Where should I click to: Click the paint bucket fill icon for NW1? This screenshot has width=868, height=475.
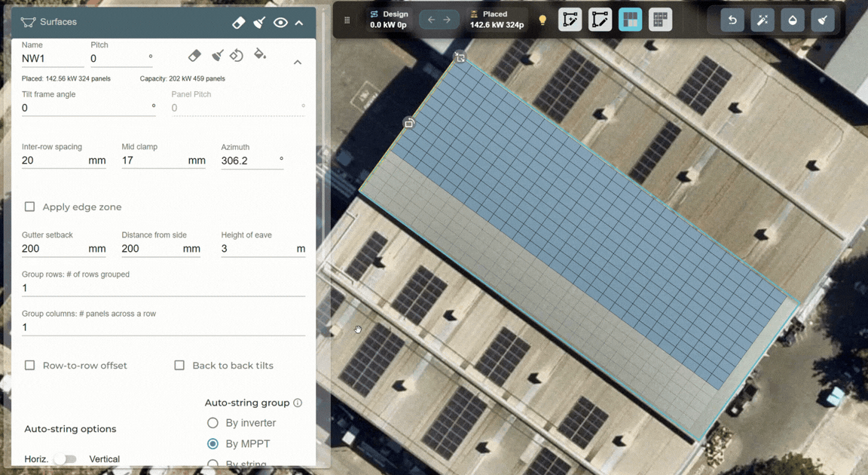click(x=260, y=55)
